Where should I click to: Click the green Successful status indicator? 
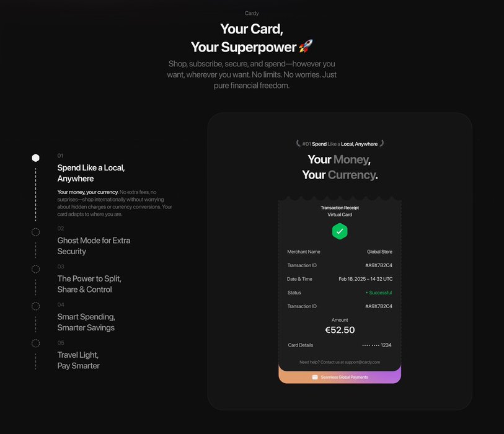tap(379, 293)
